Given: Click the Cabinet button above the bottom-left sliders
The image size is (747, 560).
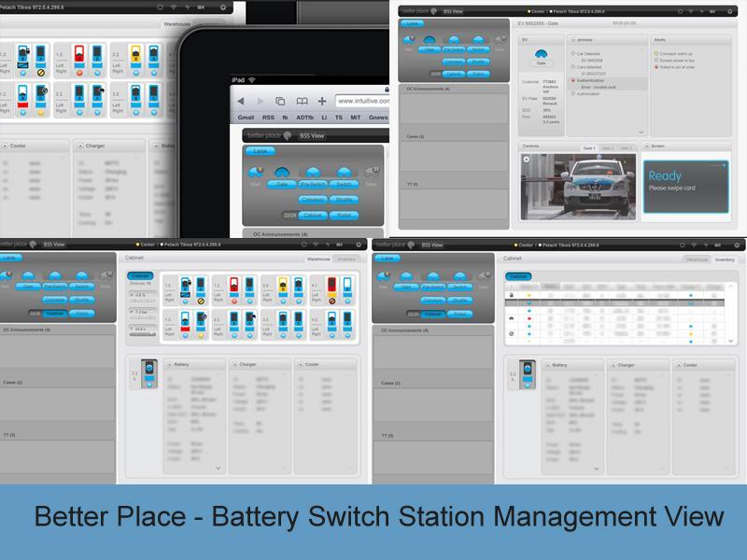Looking at the screenshot, I should pyautogui.click(x=140, y=276).
